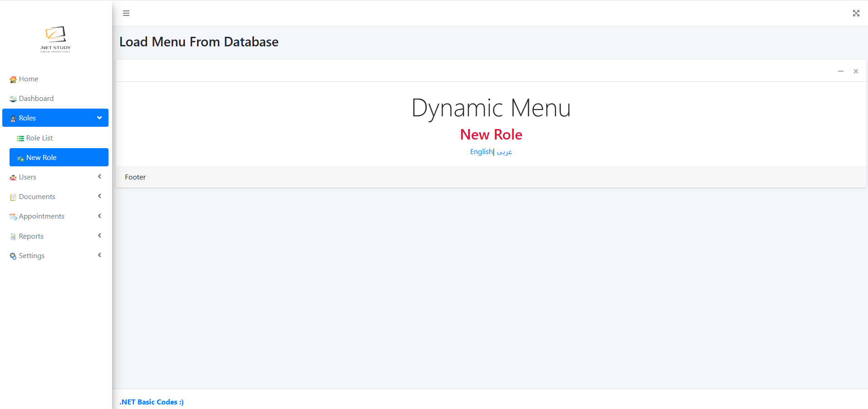
Task: Open the Documents menu label
Action: point(37,197)
